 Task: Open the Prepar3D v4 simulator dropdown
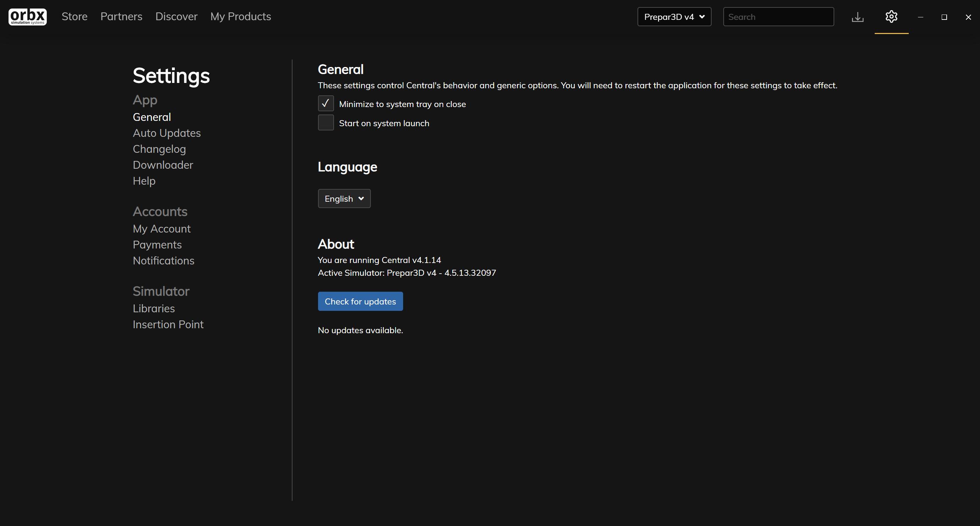(674, 17)
